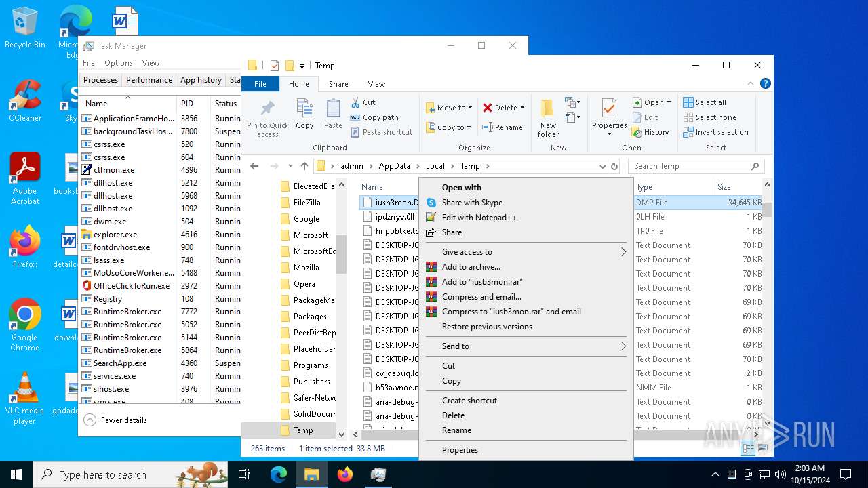Choose Properties in context menu
The height and width of the screenshot is (488, 868).
tap(526, 450)
